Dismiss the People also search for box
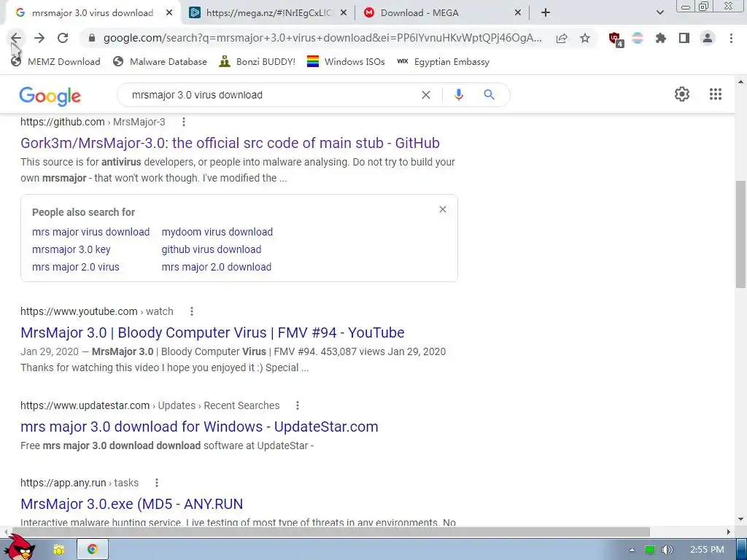747x560 pixels. click(443, 209)
